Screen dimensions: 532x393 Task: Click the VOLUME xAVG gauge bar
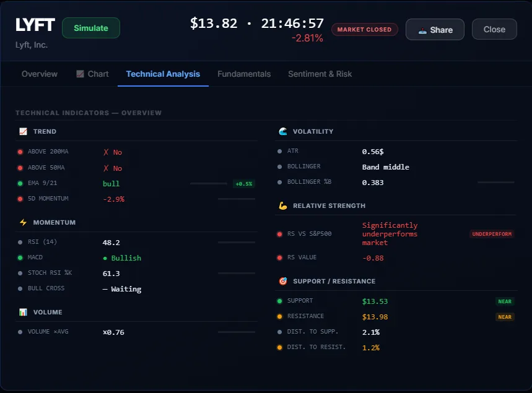(237, 332)
